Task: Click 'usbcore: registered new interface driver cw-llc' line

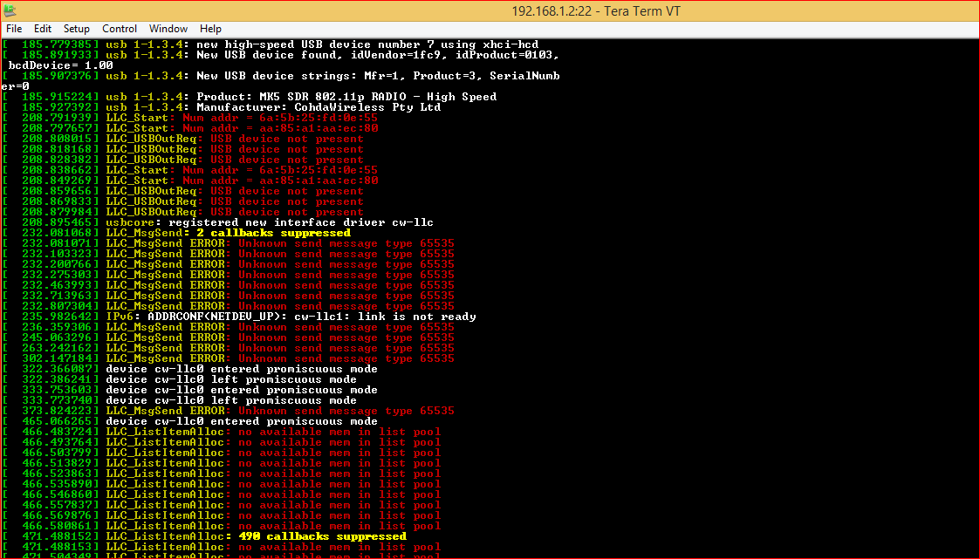Action: point(217,222)
